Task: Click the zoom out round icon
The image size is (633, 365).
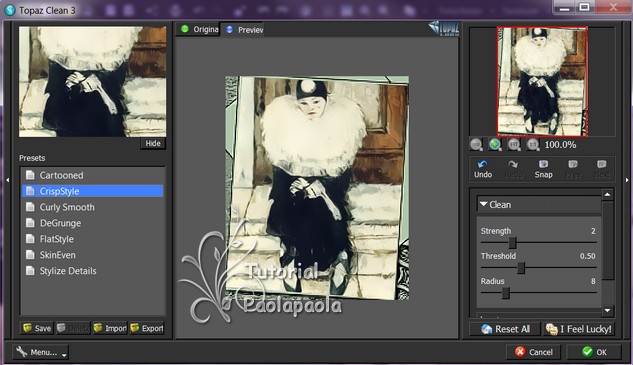Action: coord(476,144)
